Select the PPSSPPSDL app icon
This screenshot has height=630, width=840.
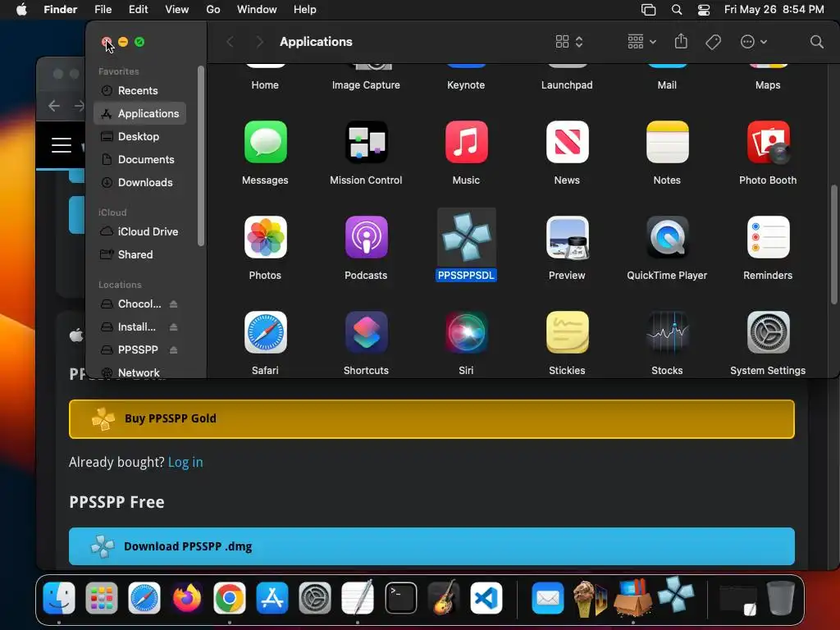466,237
